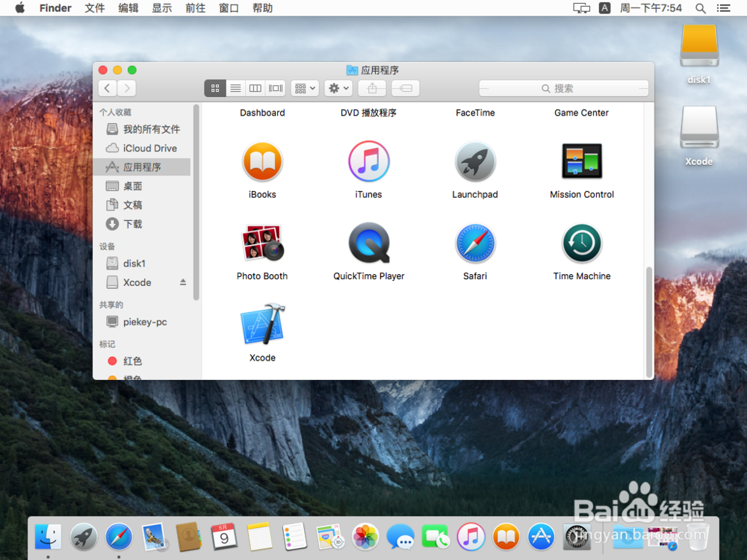This screenshot has height=560, width=747.
Task: Select the Launchpad app in Applications folder
Action: tap(475, 161)
